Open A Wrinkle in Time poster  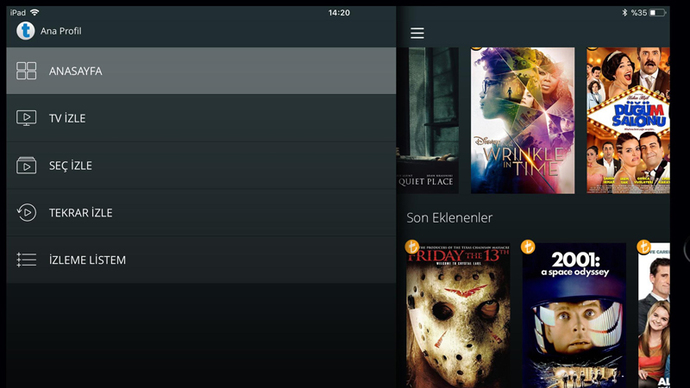pos(522,121)
